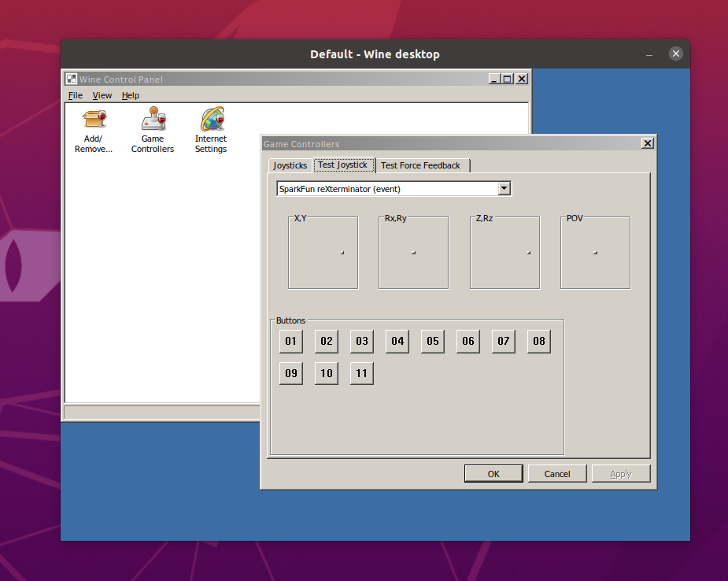This screenshot has width=728, height=581.
Task: Click joystick button indicator 04
Action: pyautogui.click(x=397, y=342)
